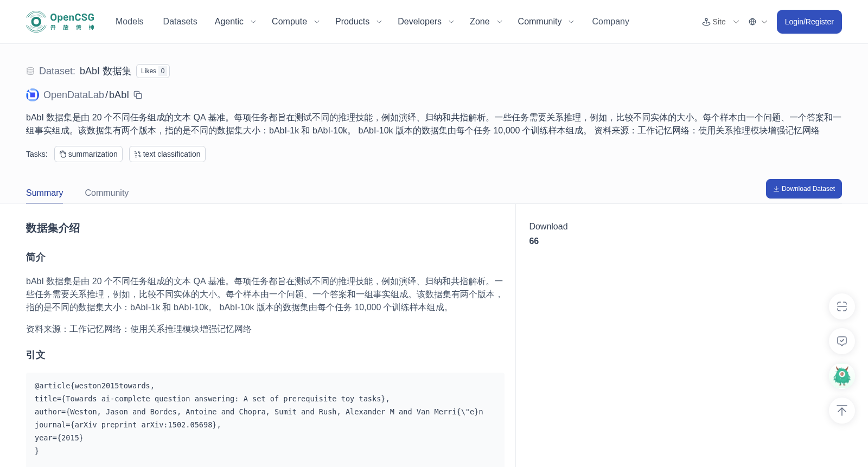The image size is (868, 467).
Task: Open the scan floating button
Action: tap(842, 306)
